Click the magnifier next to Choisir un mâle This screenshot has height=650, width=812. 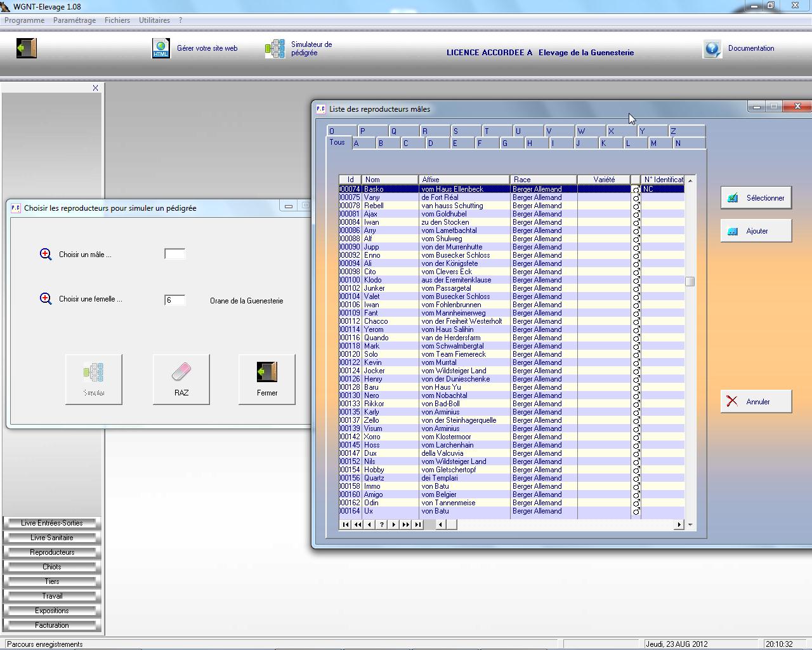pyautogui.click(x=46, y=255)
